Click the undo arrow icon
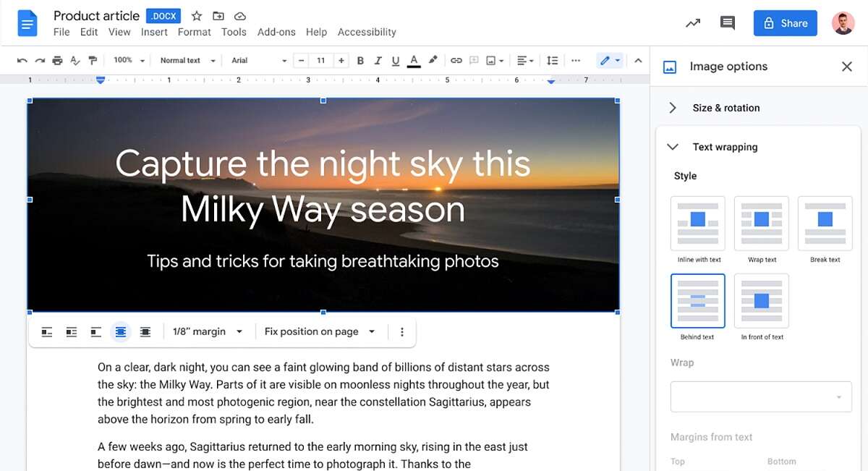The width and height of the screenshot is (868, 471). (22, 61)
